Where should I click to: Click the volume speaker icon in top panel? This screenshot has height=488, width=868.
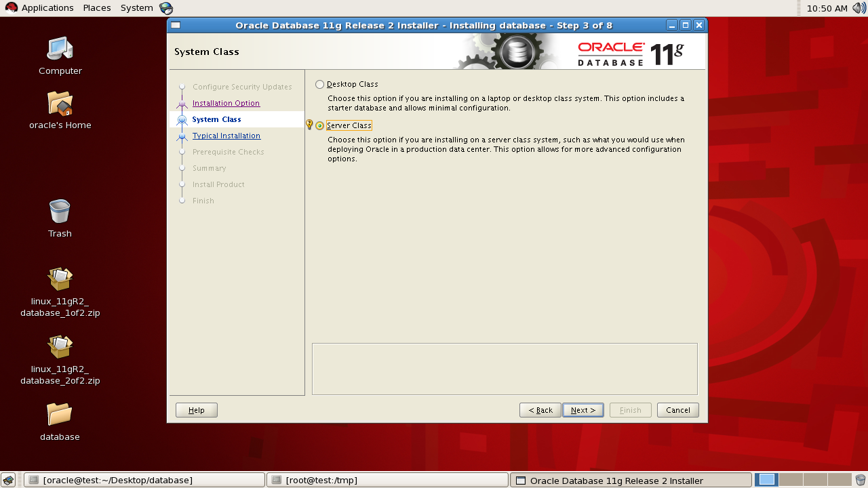tap(859, 8)
